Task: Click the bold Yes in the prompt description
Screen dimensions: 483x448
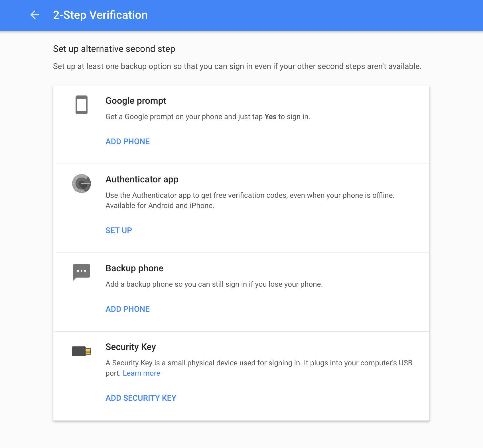Action: pyautogui.click(x=271, y=117)
